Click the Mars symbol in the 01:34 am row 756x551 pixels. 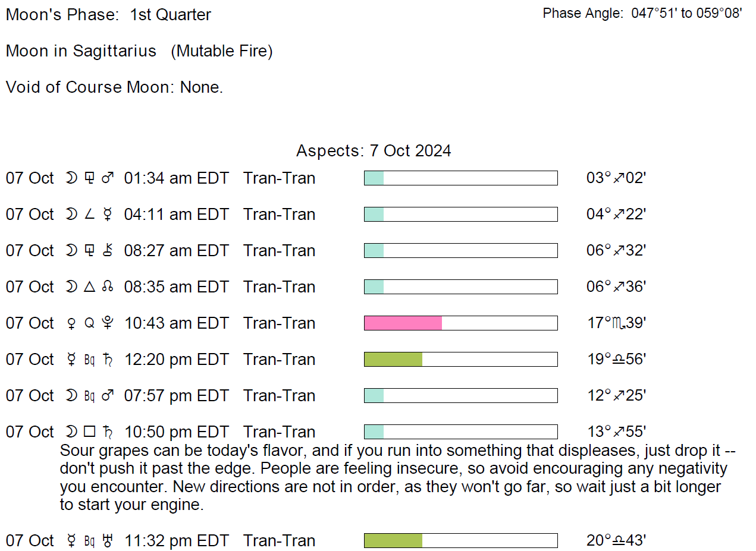108,178
